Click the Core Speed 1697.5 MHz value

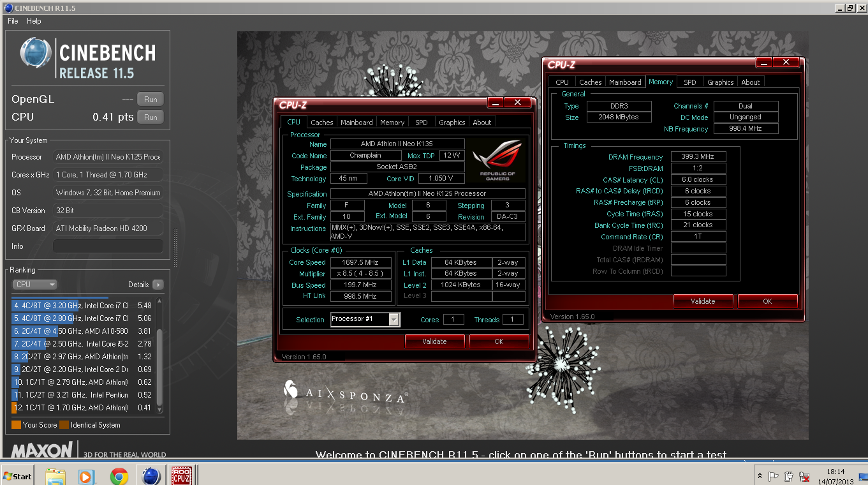pyautogui.click(x=360, y=262)
